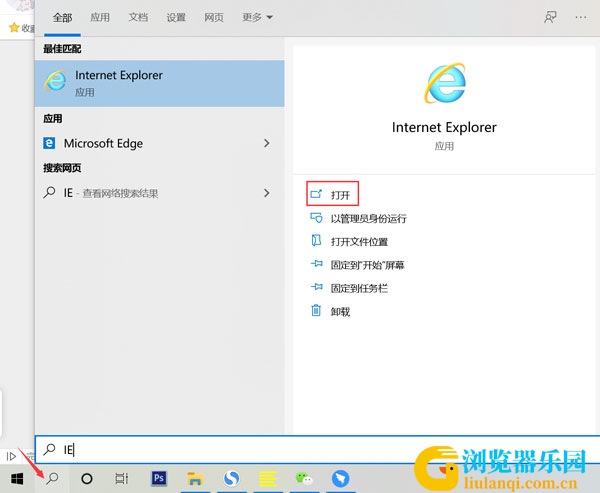Open the blue bird app on taskbar
The image size is (600, 493).
340,478
